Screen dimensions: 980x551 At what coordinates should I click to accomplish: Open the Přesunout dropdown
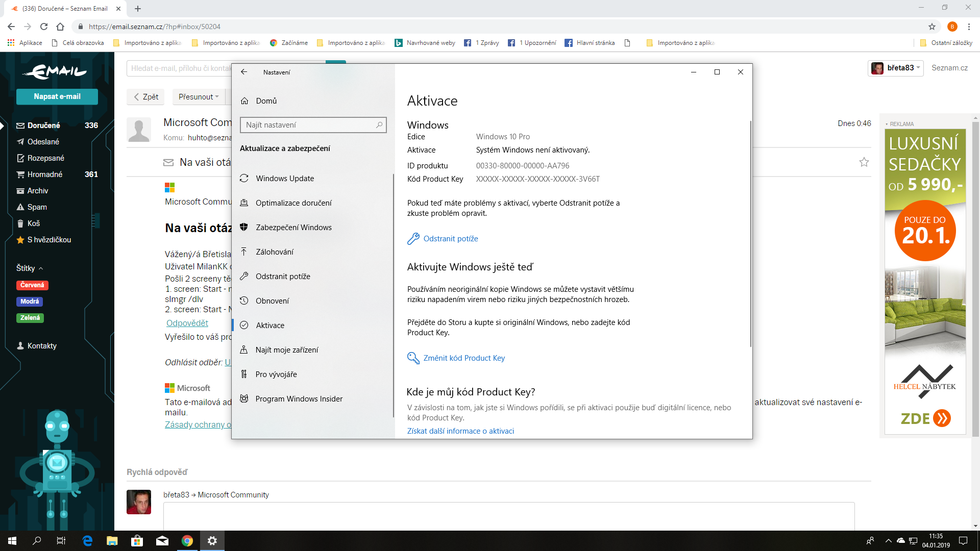pos(199,97)
